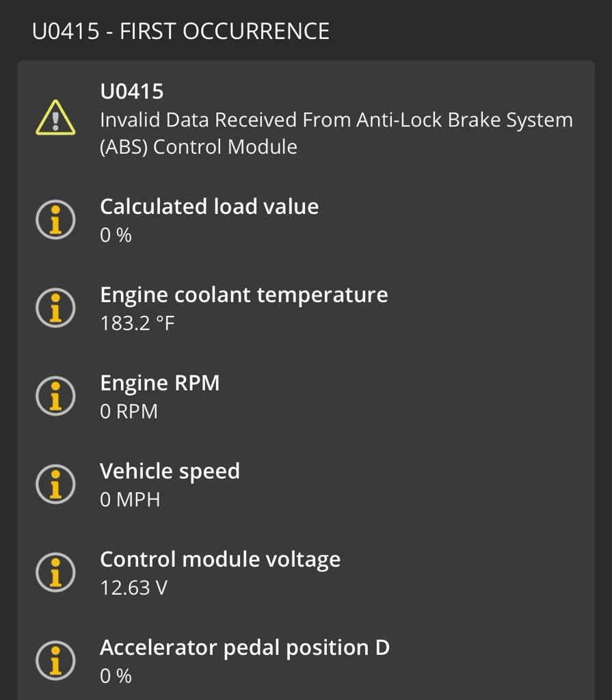Open the Invalid Data Received From ABS description
612x700 pixels.
pyautogui.click(x=336, y=133)
